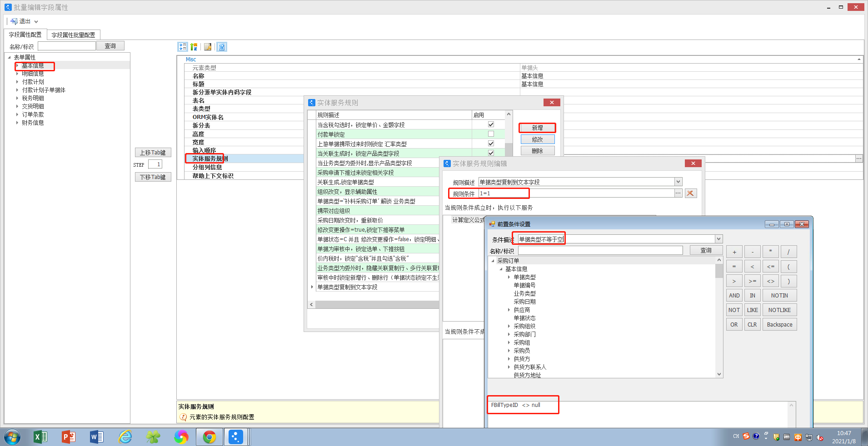The width and height of the screenshot is (868, 446).
Task: Open Internet Explorer from the taskbar
Action: [x=125, y=437]
